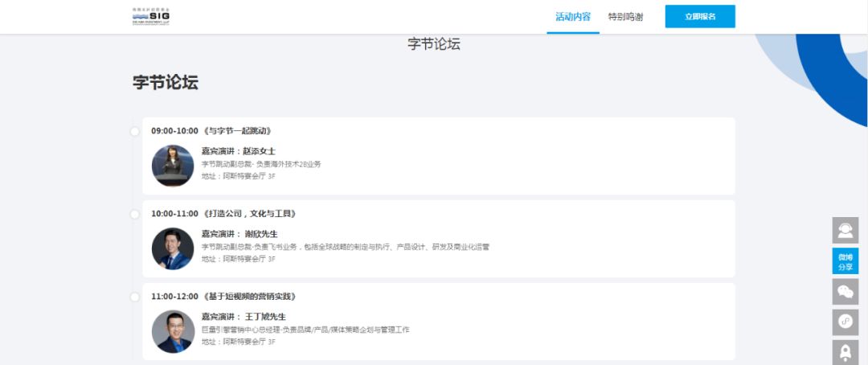This screenshot has height=365, width=868.
Task: Open speaker photo of 王丁虓先生
Action: pyautogui.click(x=173, y=331)
